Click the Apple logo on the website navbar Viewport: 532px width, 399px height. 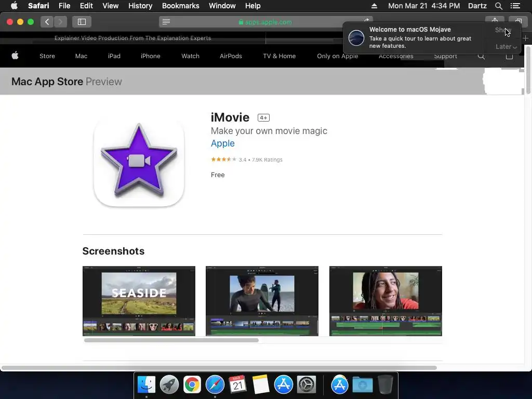(15, 56)
